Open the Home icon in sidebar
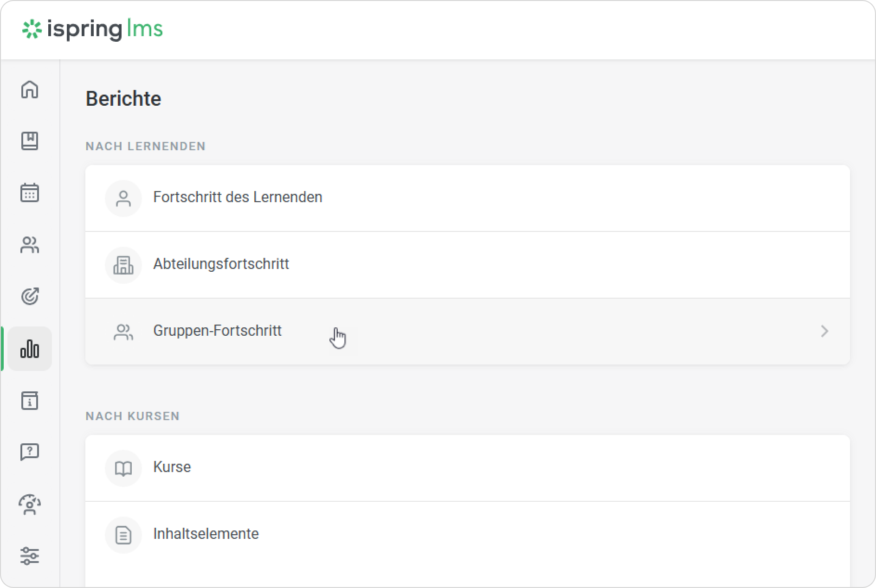876x588 pixels. click(x=30, y=89)
